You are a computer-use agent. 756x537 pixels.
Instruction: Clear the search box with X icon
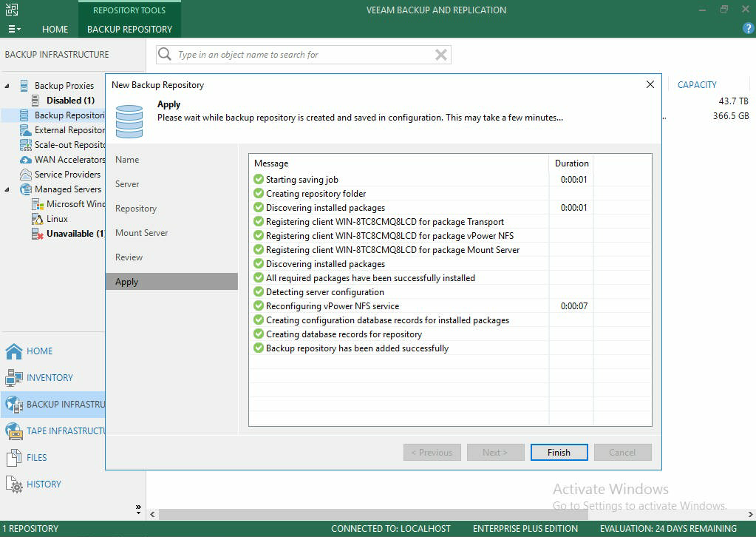point(440,55)
